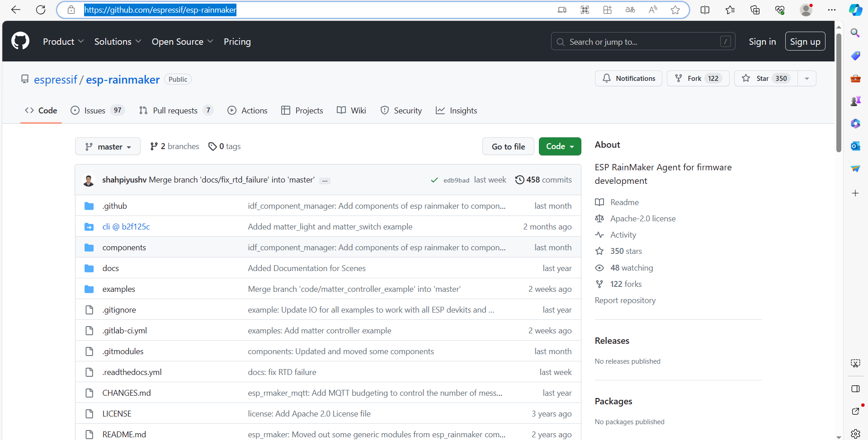Switch to Pull requests tab

pyautogui.click(x=176, y=111)
